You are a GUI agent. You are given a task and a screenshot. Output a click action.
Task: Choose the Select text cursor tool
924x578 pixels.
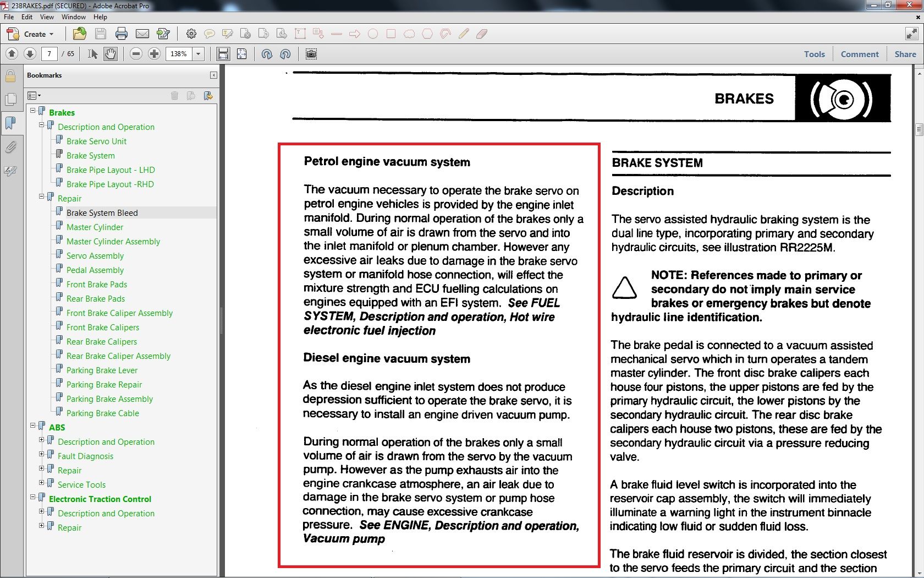[92, 54]
